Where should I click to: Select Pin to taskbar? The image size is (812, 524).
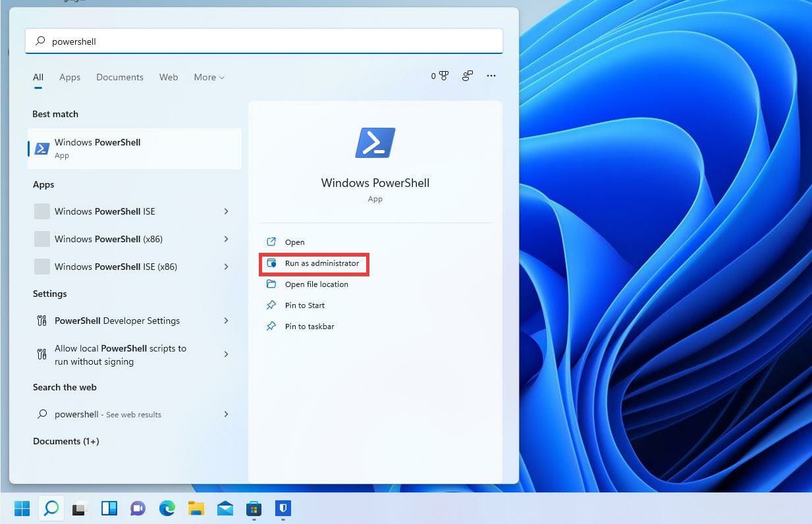tap(310, 327)
